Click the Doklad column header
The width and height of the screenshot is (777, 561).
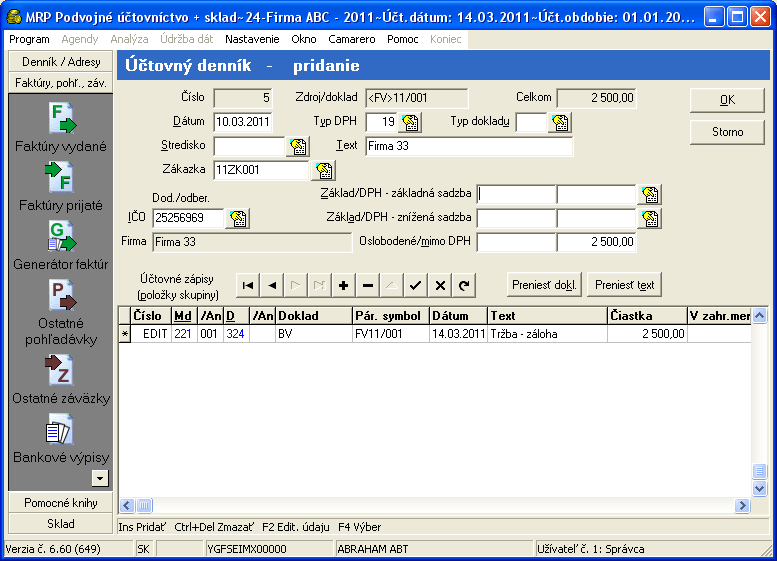(314, 316)
